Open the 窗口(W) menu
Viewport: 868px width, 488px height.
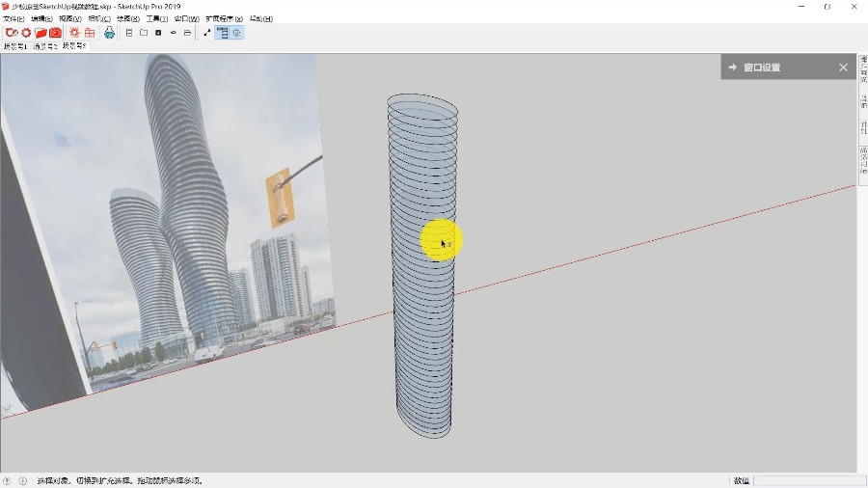tap(186, 19)
